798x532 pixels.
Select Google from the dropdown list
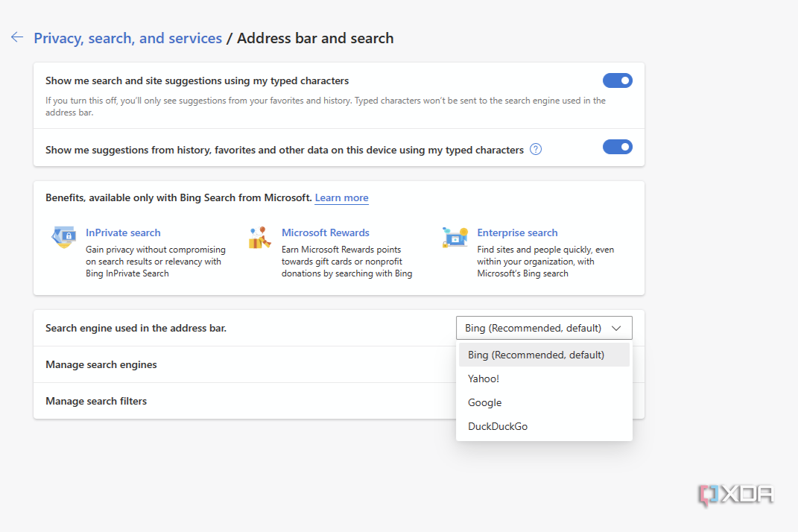pos(484,402)
